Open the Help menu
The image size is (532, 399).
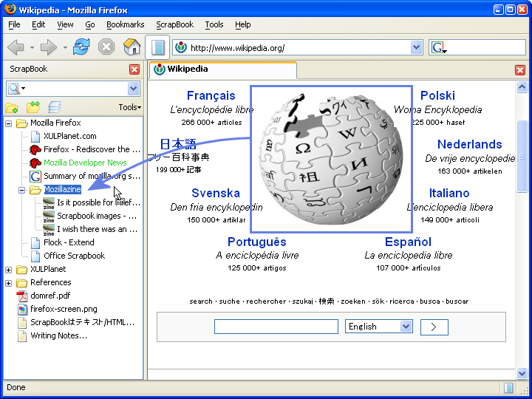tap(243, 25)
